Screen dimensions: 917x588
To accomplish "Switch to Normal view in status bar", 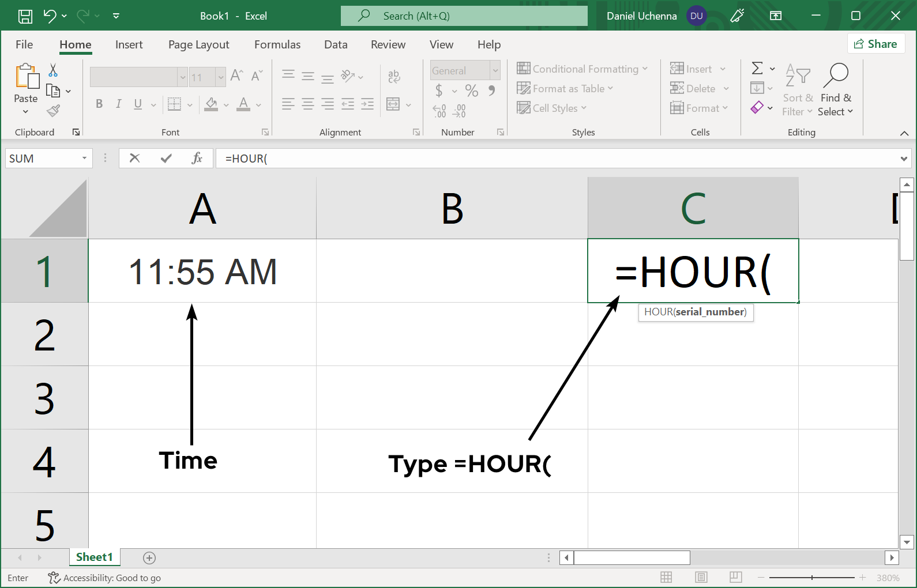I will 666,578.
